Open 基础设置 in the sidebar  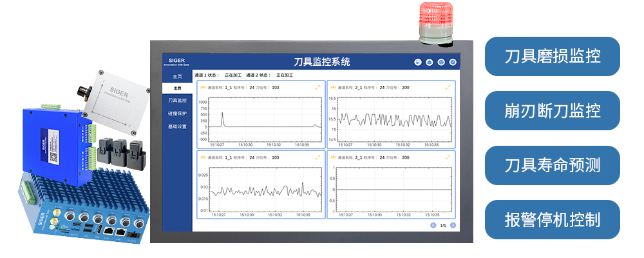click(x=177, y=126)
